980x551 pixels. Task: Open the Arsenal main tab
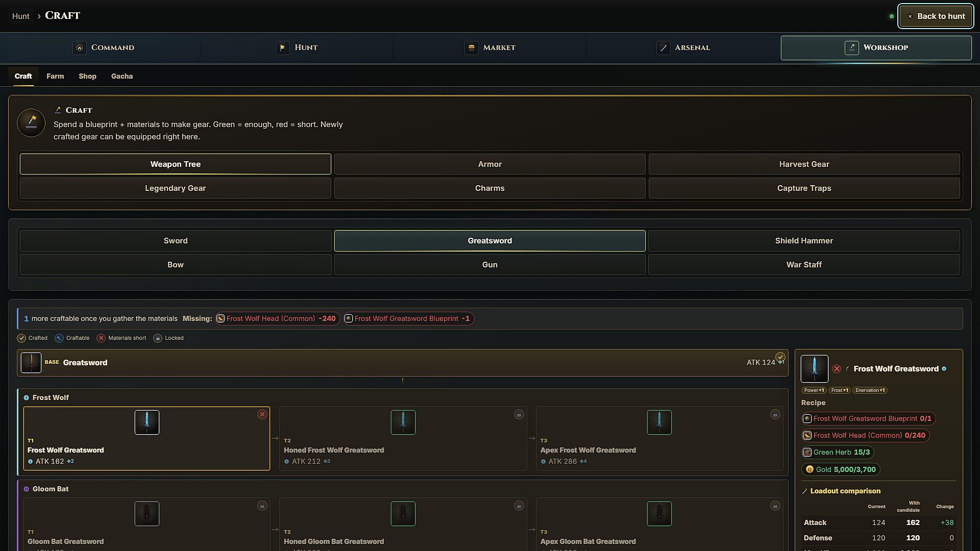point(683,47)
